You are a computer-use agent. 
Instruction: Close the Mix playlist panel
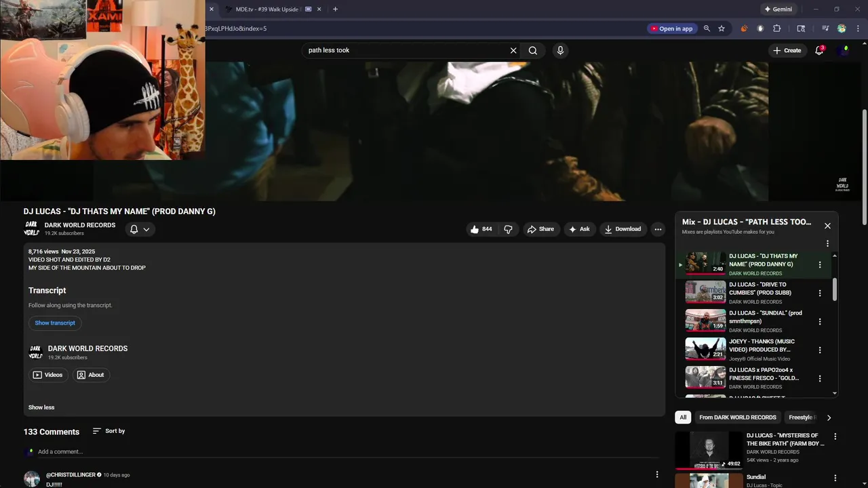pyautogui.click(x=827, y=226)
